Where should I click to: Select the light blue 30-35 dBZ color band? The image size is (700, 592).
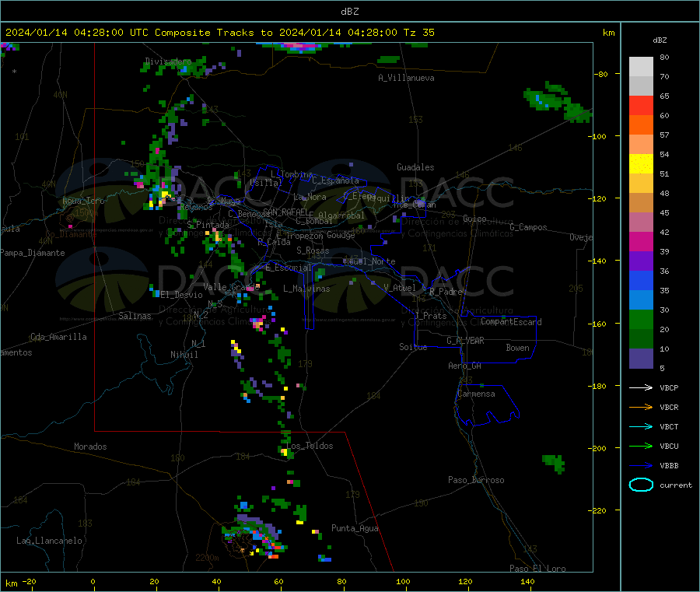(641, 300)
